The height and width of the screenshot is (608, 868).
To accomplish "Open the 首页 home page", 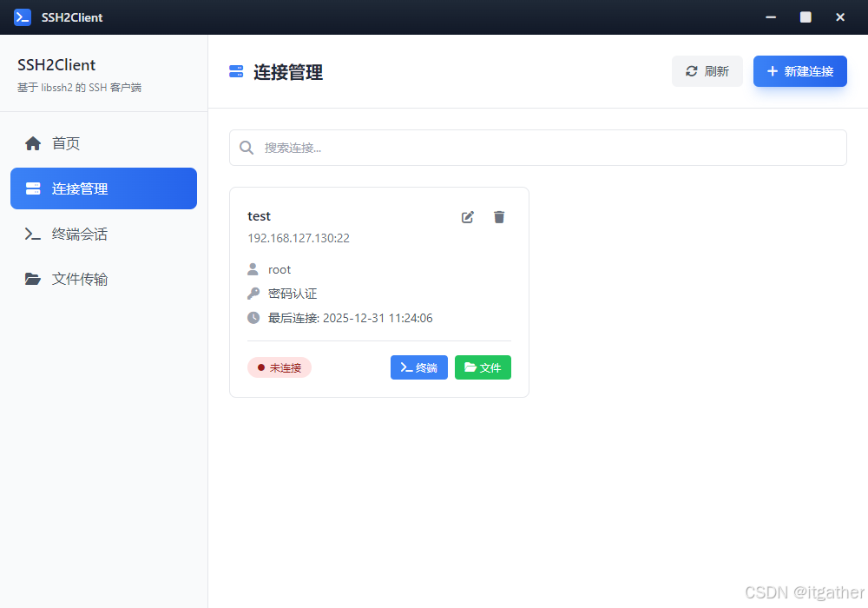I will [103, 143].
